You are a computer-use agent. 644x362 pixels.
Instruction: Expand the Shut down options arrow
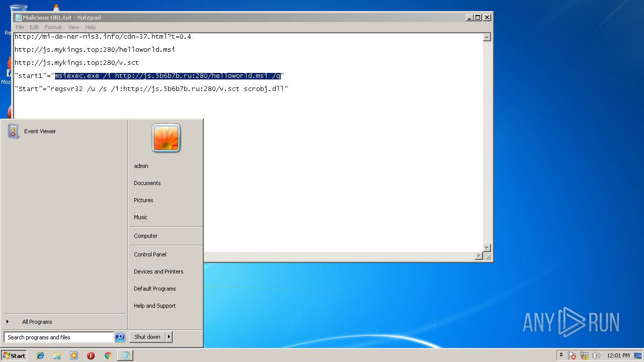point(169,337)
